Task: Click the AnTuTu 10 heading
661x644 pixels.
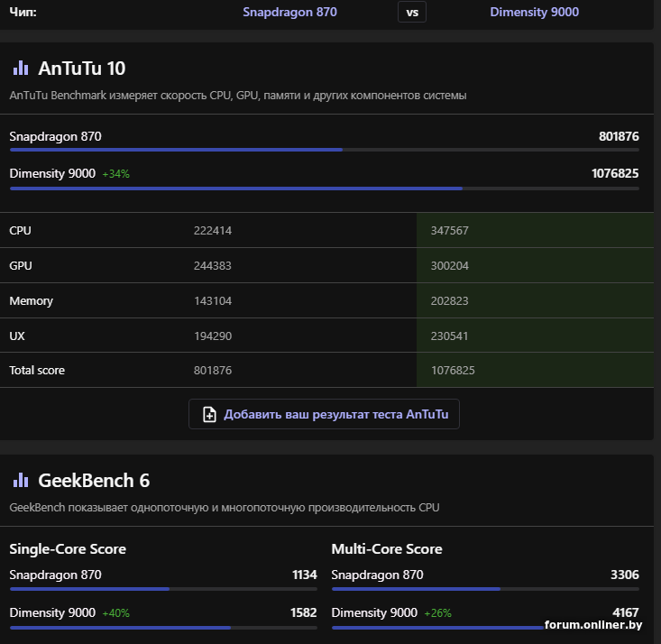Action: [x=82, y=69]
